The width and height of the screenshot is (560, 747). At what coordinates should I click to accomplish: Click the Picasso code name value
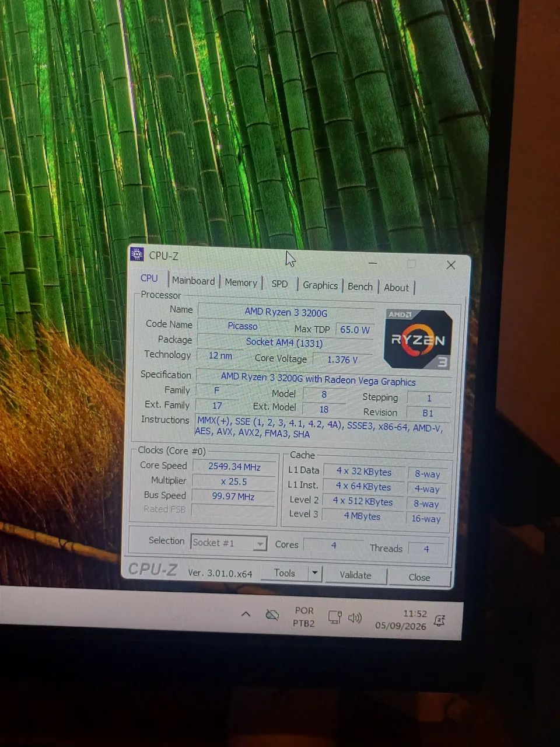tap(242, 326)
